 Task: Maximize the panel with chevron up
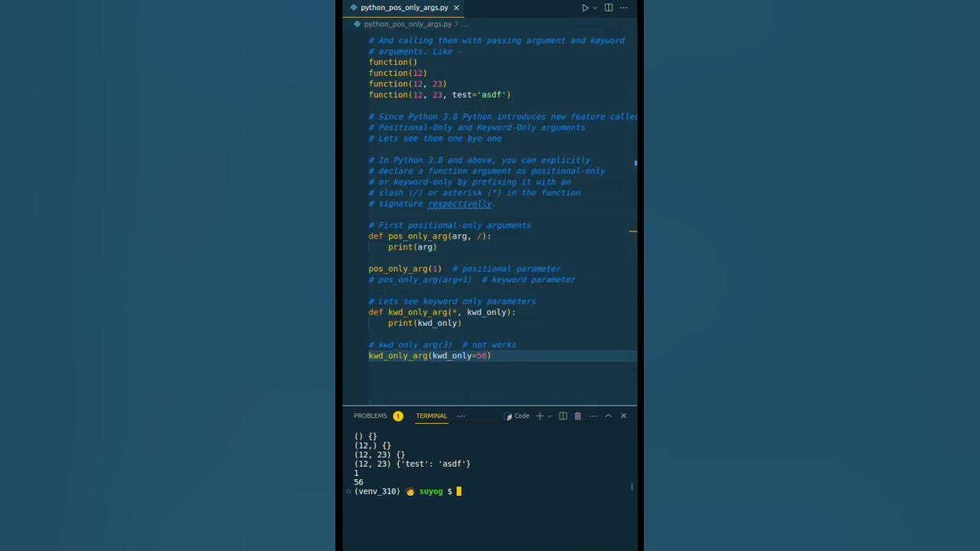coord(609,416)
